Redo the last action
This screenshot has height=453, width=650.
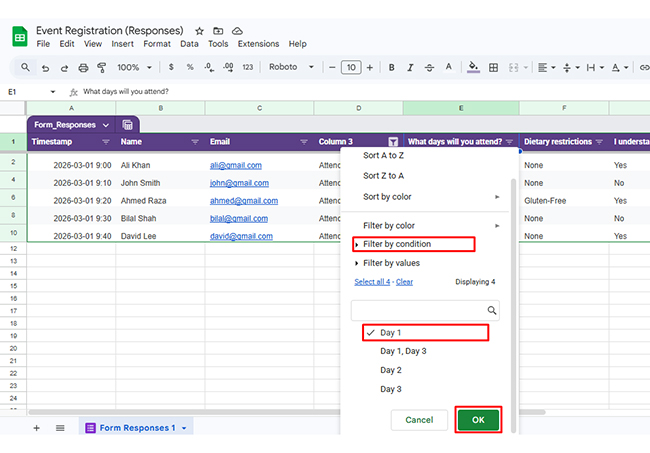(x=64, y=68)
